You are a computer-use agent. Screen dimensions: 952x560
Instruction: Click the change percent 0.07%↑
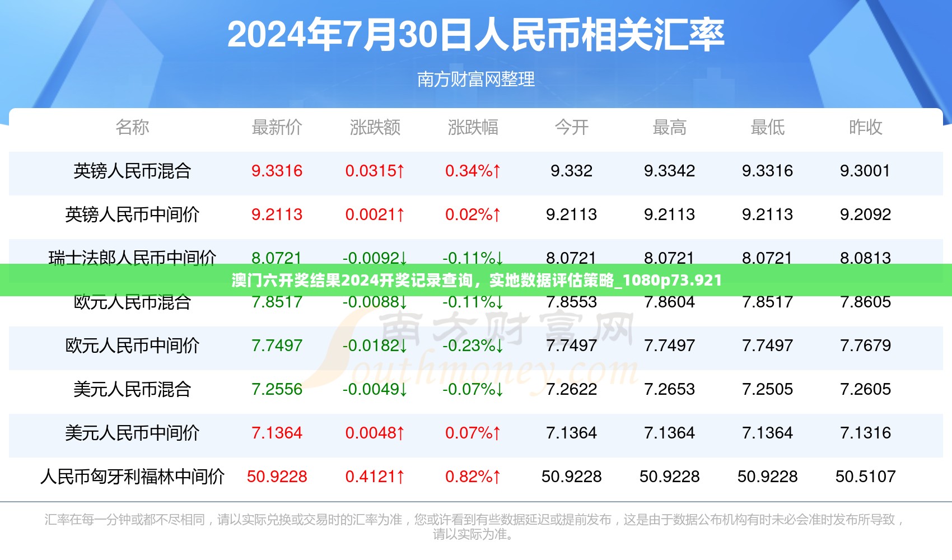[473, 433]
